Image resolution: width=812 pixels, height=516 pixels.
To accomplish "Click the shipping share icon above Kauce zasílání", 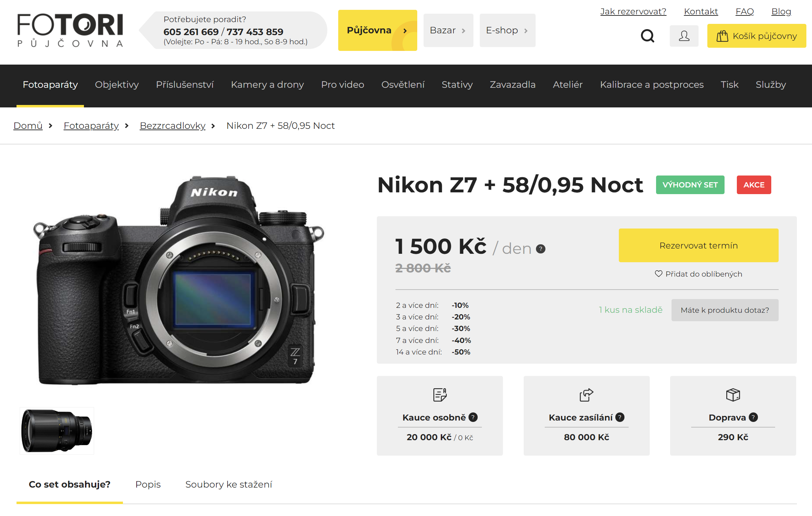I will [586, 395].
